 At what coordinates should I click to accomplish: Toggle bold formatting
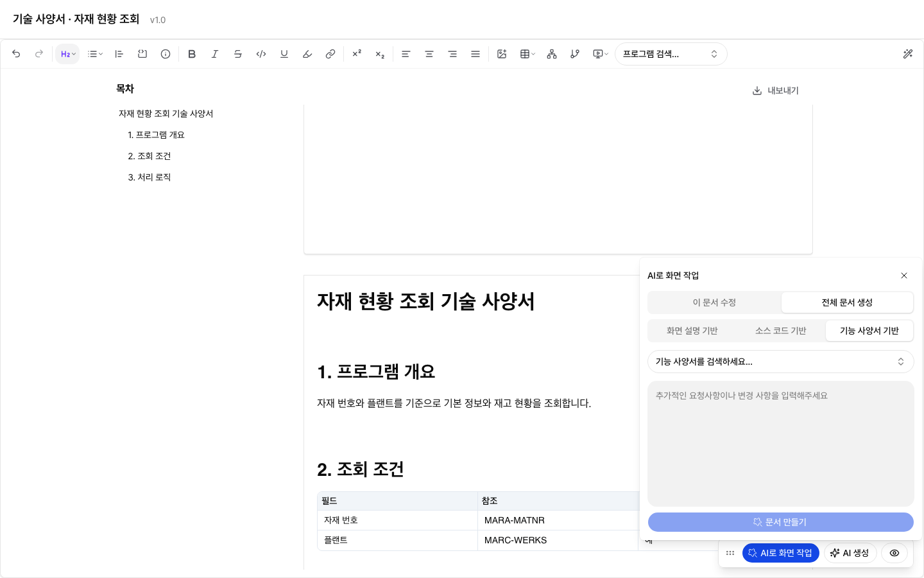(192, 54)
